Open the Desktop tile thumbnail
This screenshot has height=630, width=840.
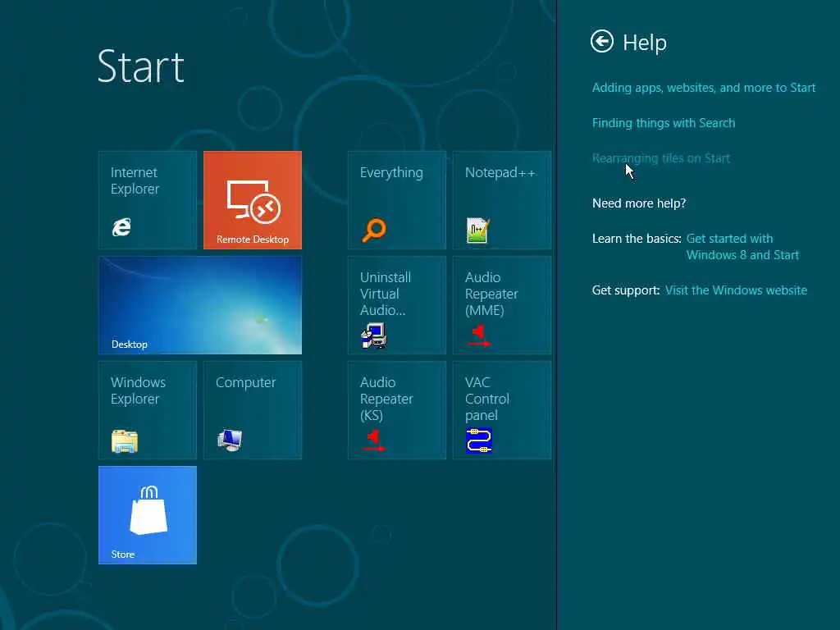[x=200, y=305]
